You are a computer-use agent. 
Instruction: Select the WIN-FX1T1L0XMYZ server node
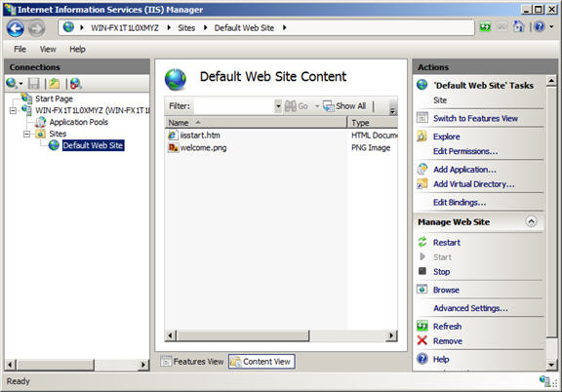tap(93, 110)
